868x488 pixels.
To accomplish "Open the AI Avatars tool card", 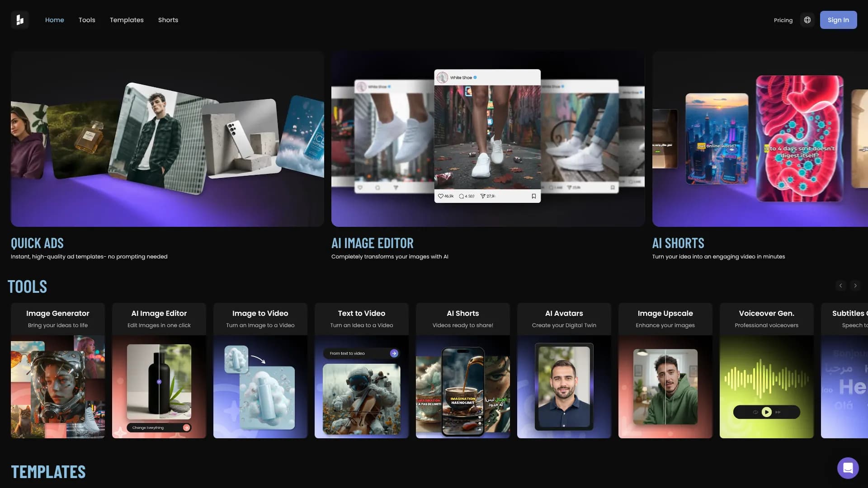I will [x=564, y=371].
